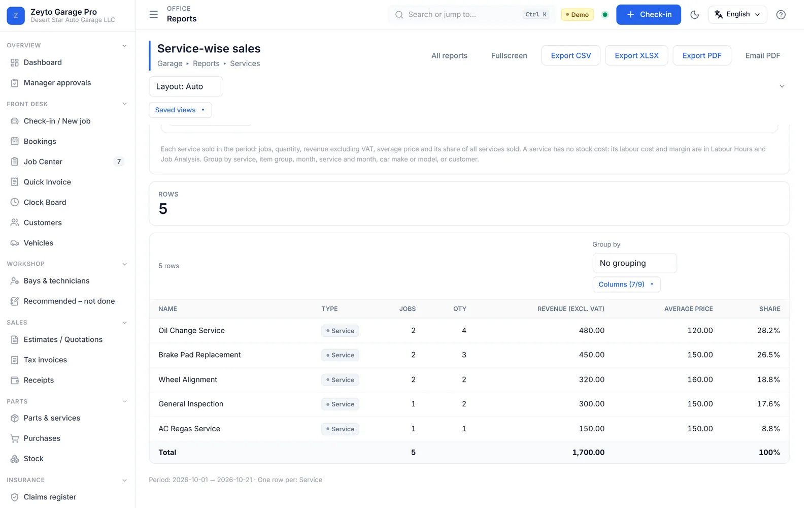Click the Dashboard sidebar icon
Viewport: 812px width, 508px height.
point(15,62)
